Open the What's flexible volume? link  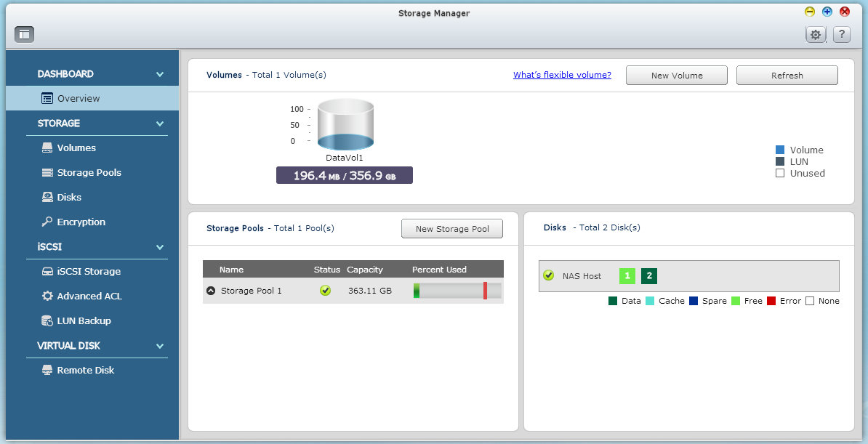[x=563, y=75]
